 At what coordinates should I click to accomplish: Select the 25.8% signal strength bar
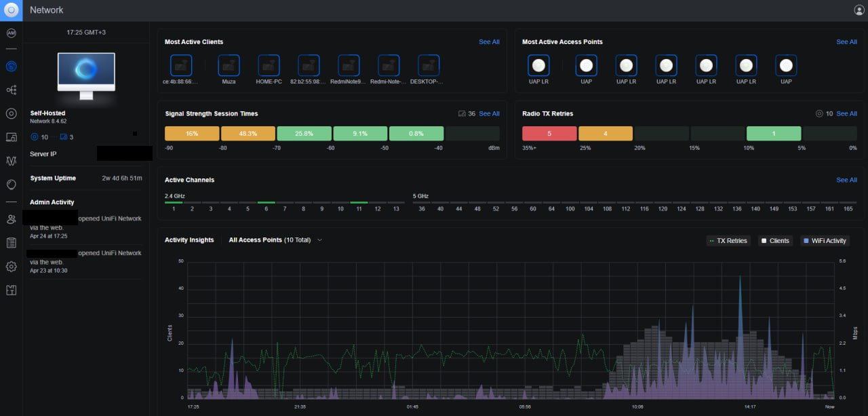[x=304, y=134]
